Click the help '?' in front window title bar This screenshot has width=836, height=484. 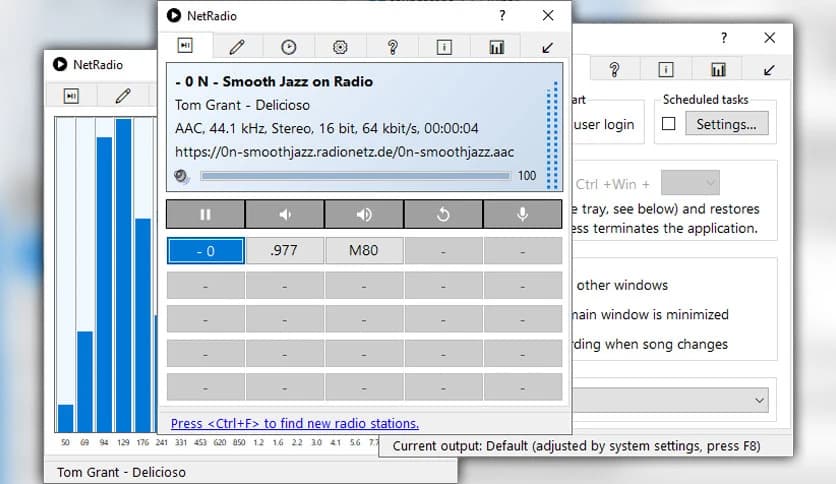[x=502, y=15]
